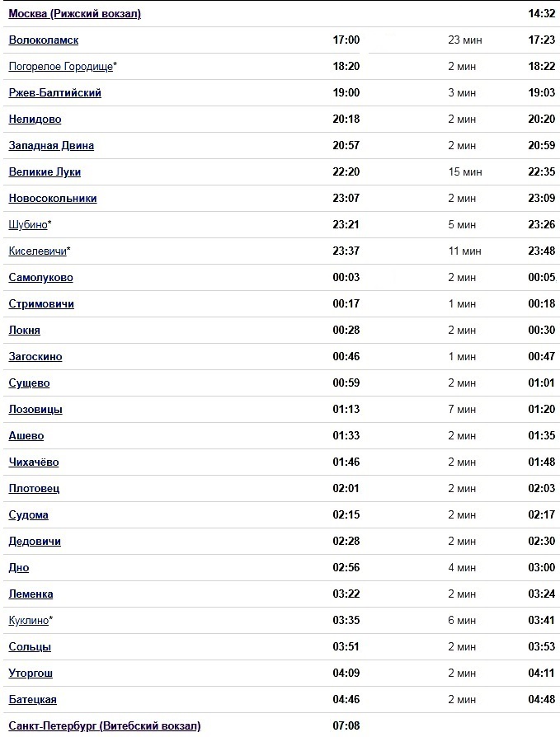The height and width of the screenshot is (737, 560).
Task: Click the Самолуково station link
Action: tap(40, 278)
